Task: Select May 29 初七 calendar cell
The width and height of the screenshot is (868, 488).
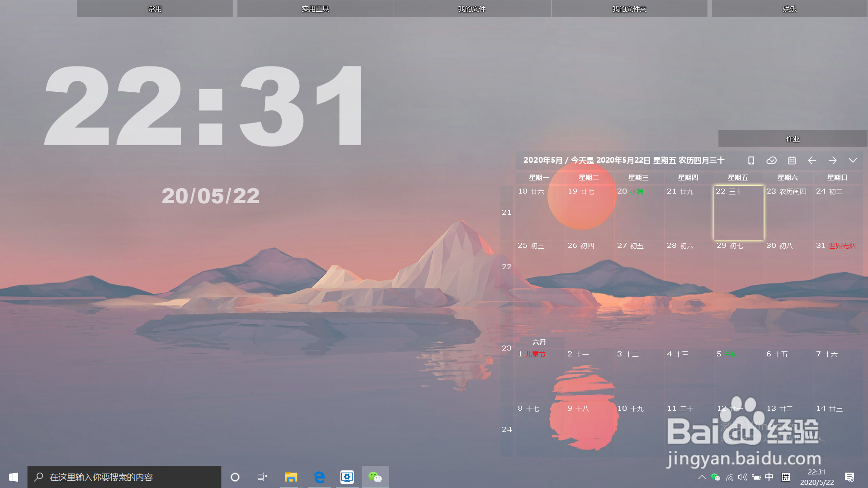Action: pyautogui.click(x=739, y=267)
